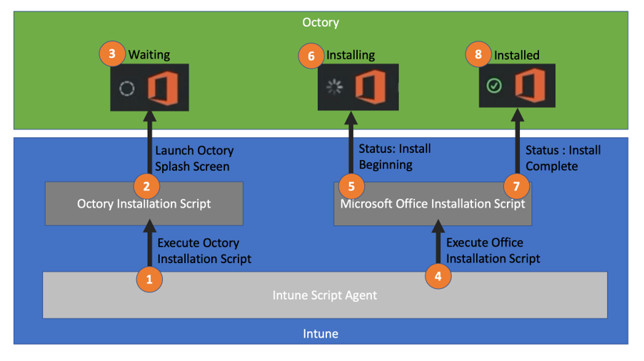Viewport: 644px width, 361px height.
Task: Click the "Installed" status label
Action: pos(517,55)
